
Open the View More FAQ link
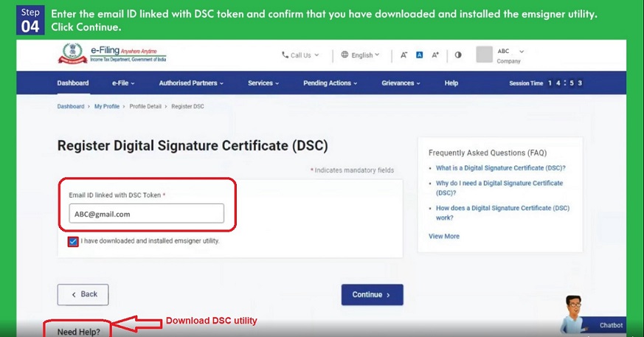tap(444, 236)
